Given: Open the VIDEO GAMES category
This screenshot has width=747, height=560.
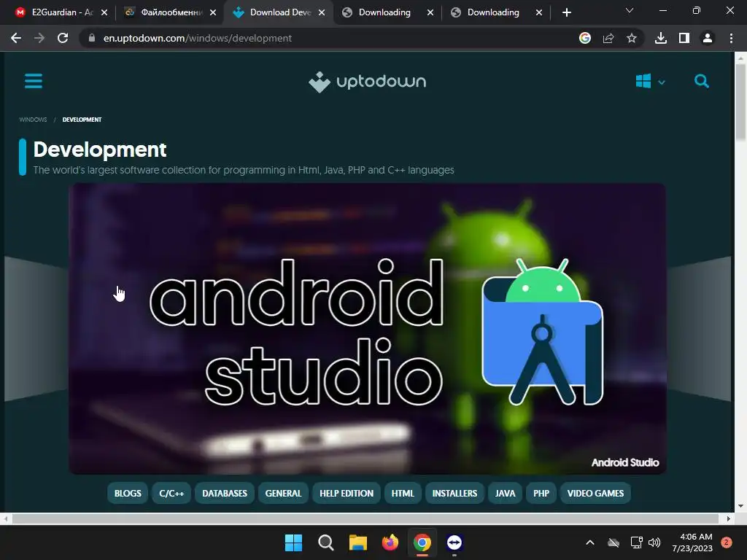Looking at the screenshot, I should 595,494.
